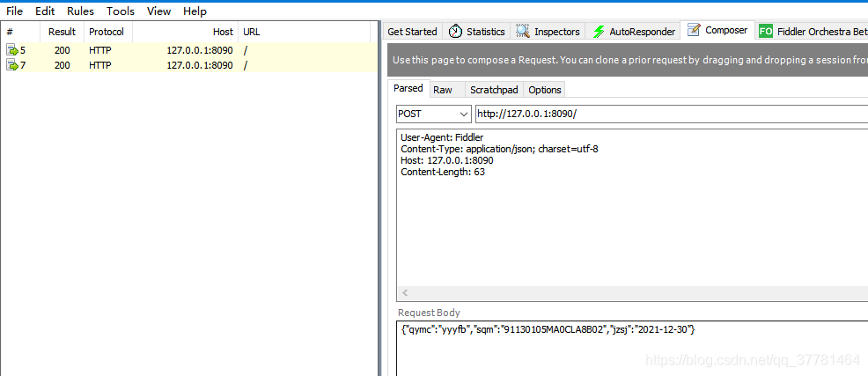Select the Parsed sub-tab

408,89
